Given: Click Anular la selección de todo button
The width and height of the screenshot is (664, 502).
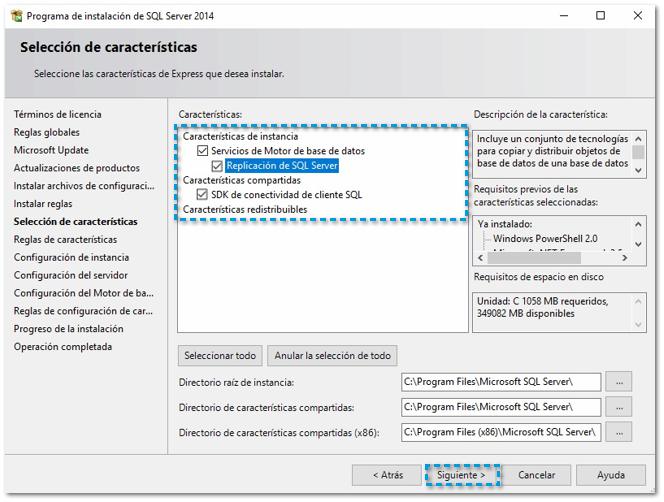Looking at the screenshot, I should (332, 356).
